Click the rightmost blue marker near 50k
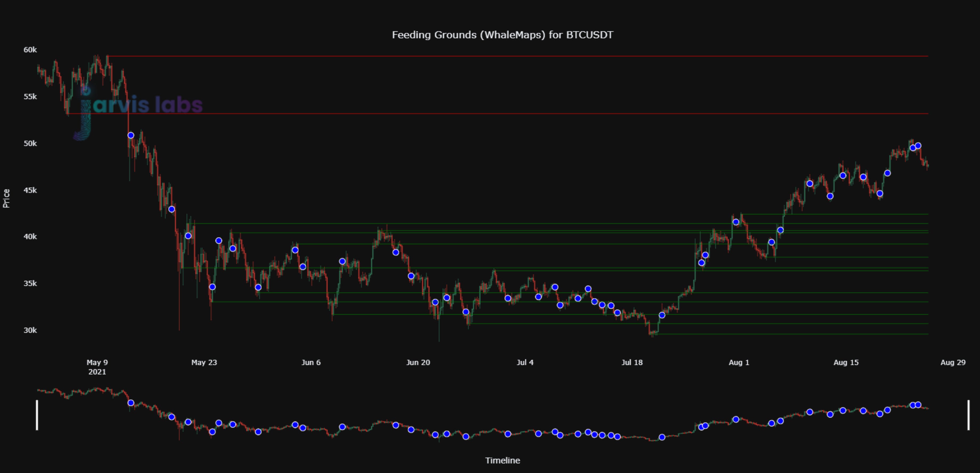 click(918, 146)
